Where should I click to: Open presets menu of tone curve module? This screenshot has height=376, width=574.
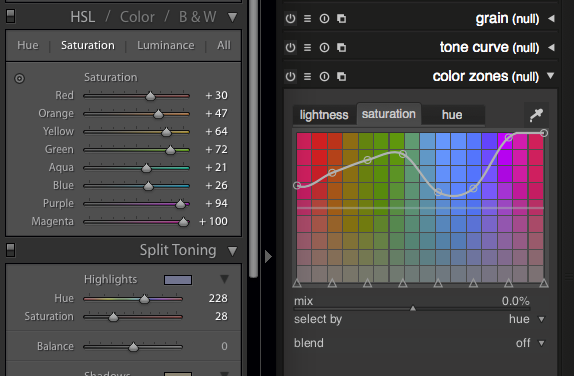tap(308, 48)
